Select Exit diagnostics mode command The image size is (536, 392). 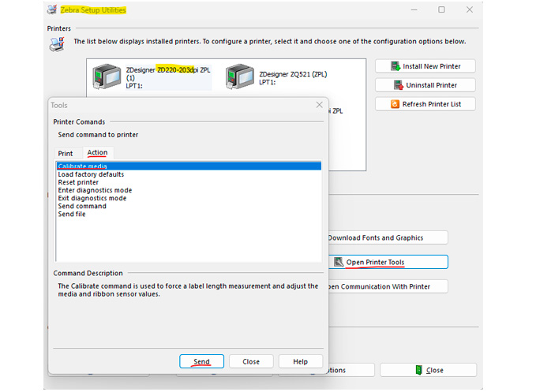tap(189, 198)
